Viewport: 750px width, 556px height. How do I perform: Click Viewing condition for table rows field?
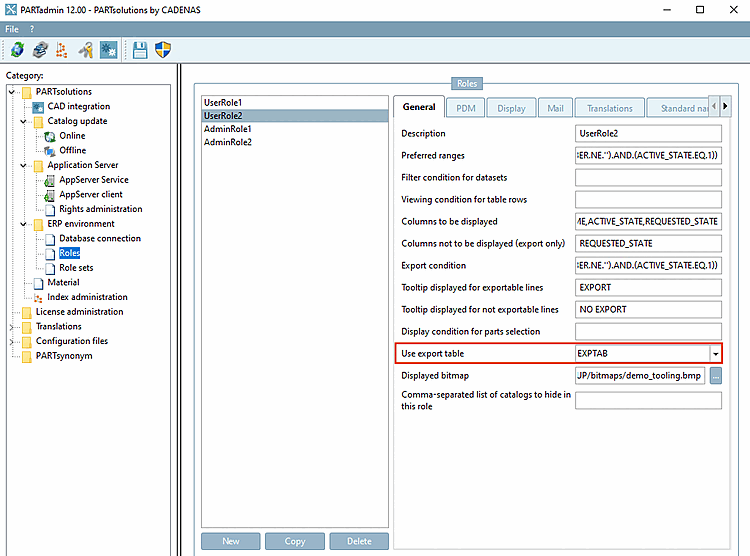click(x=648, y=200)
